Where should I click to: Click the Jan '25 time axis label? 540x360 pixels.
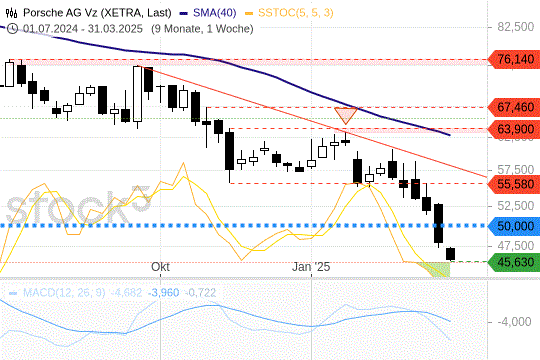pos(311,267)
